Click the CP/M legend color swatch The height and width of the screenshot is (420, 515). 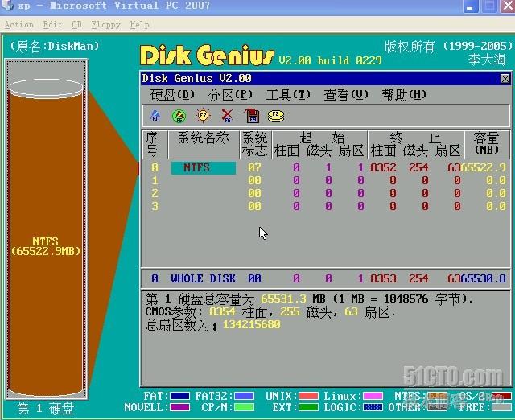[x=244, y=408]
